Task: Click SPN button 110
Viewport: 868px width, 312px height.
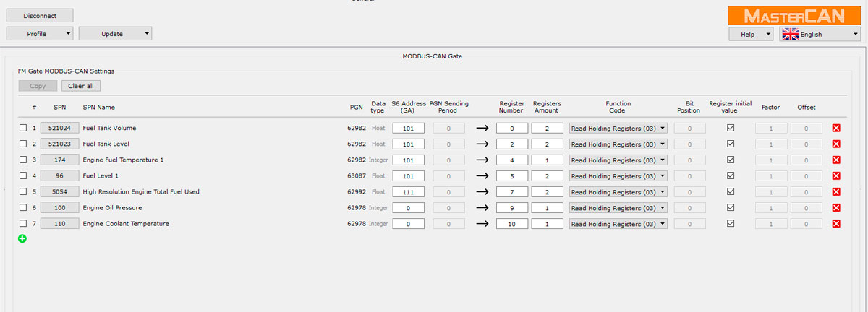Action: pos(59,223)
